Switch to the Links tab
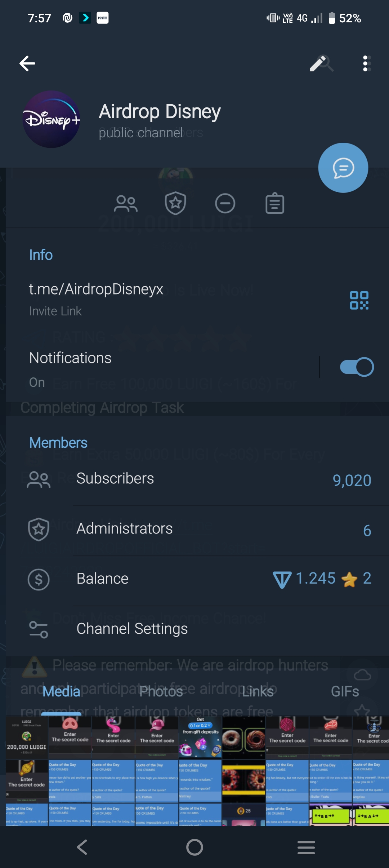 (258, 691)
